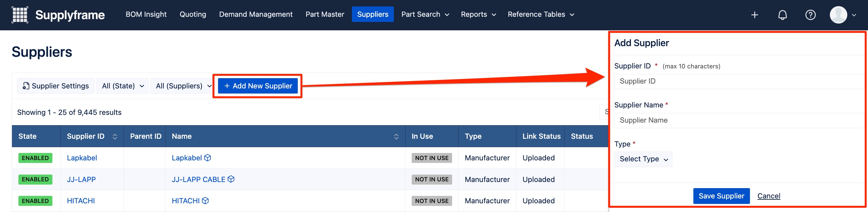Open the Reference Tables dropdown menu
This screenshot has width=868, height=212.
coord(541,15)
